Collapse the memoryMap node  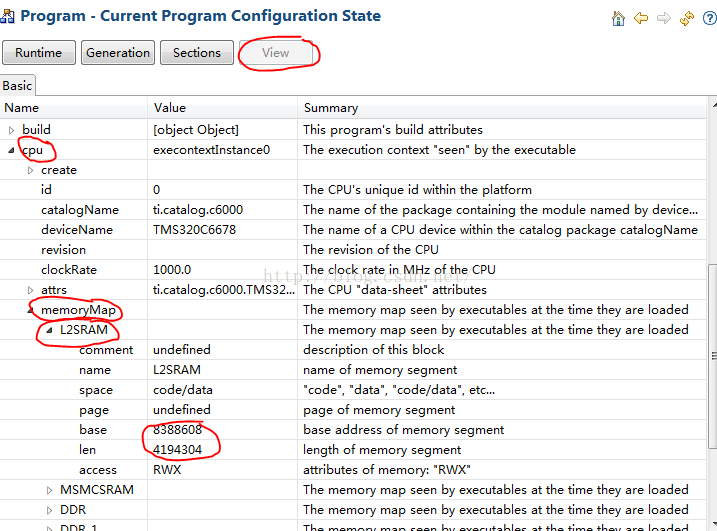click(31, 311)
